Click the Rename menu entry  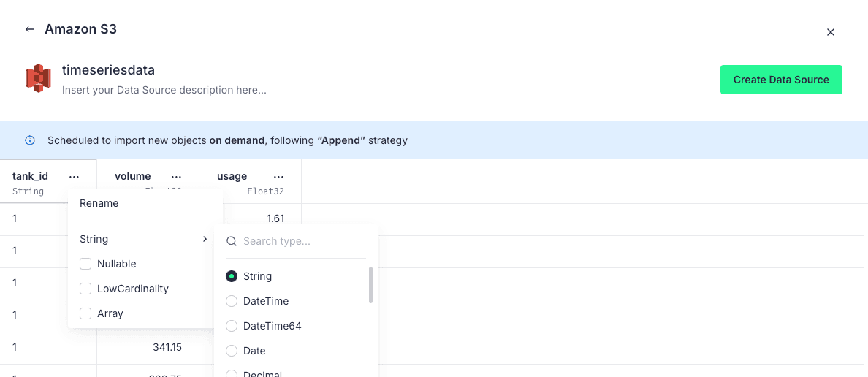coord(99,203)
